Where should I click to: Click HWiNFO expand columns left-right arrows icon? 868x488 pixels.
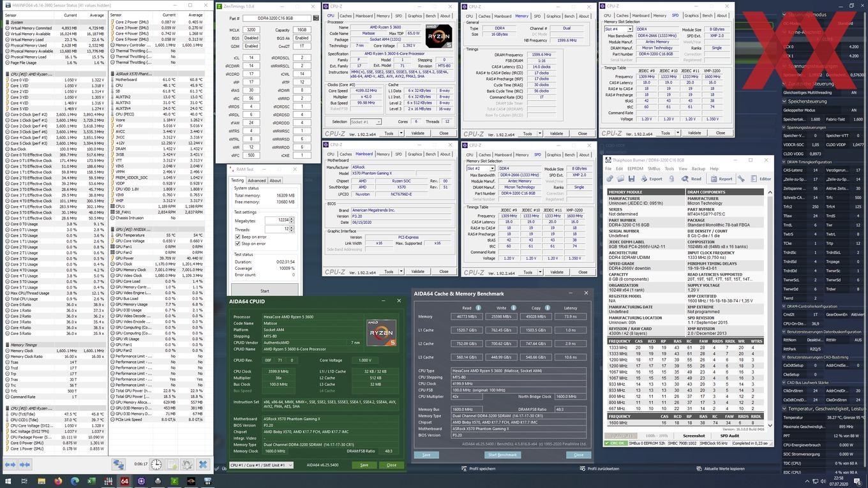(x=10, y=464)
